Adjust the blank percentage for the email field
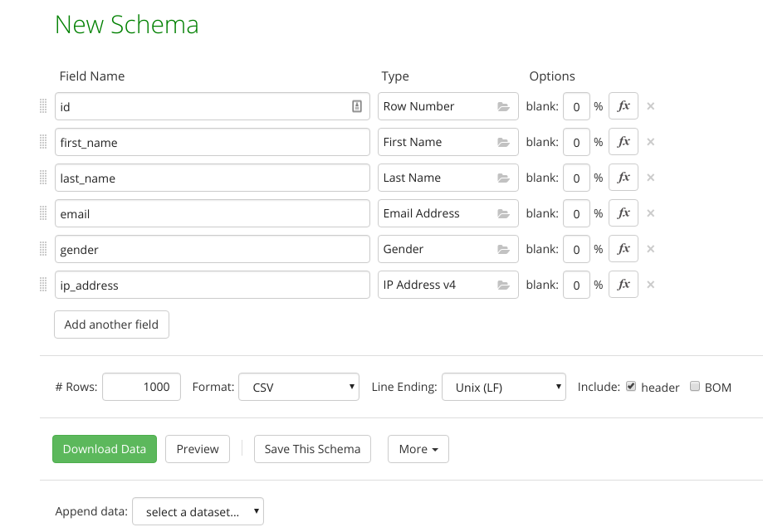 (x=576, y=213)
